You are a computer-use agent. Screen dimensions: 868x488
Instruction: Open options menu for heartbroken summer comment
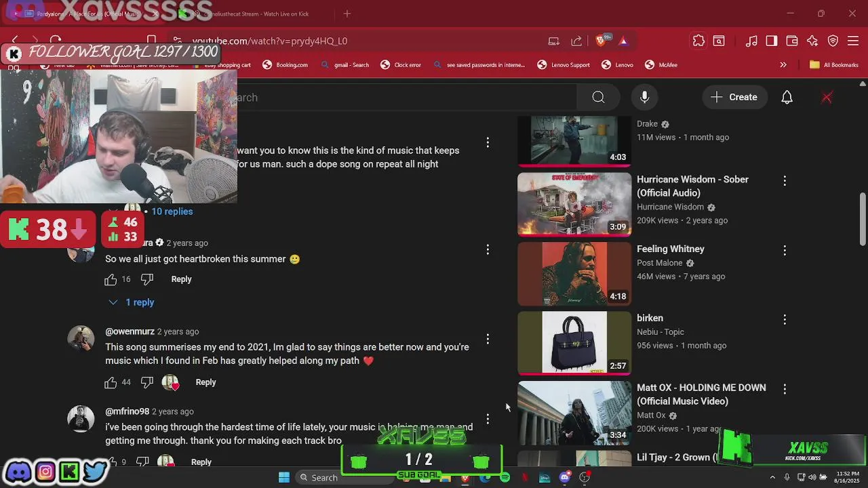click(488, 250)
